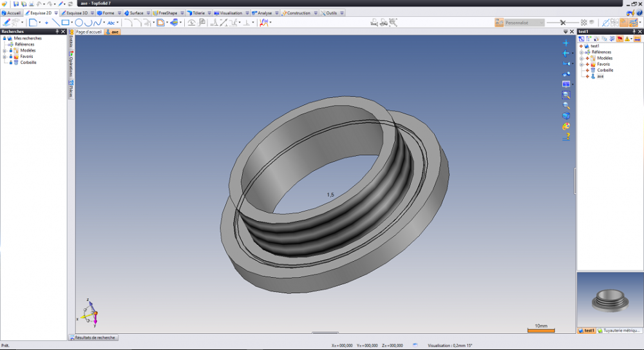Toggle the highlighted rendering mode button left of Personnalisé
This screenshot has width=644, height=350.
(500, 23)
